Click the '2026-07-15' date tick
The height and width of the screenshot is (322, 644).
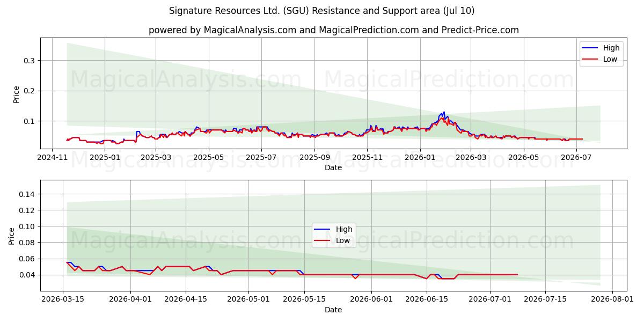(546, 299)
